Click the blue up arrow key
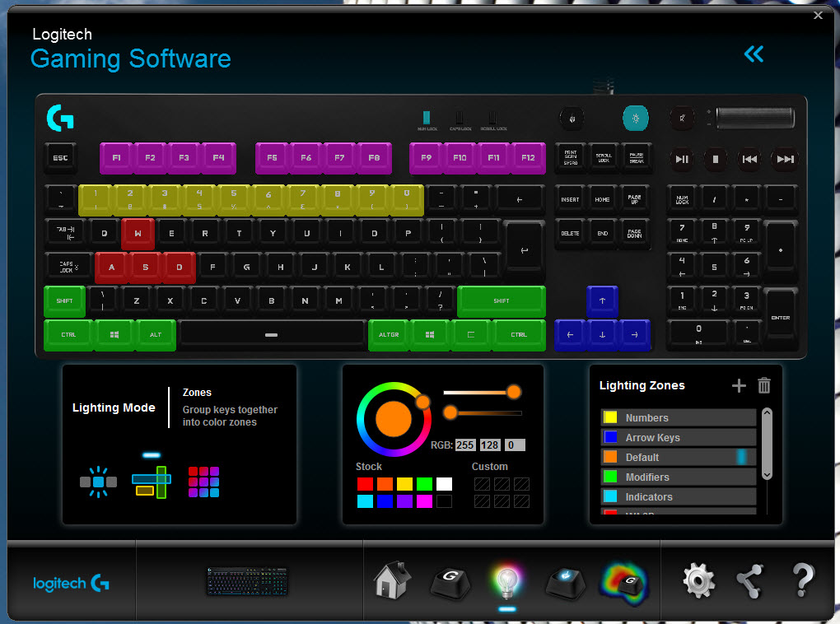This screenshot has height=624, width=840. (602, 301)
